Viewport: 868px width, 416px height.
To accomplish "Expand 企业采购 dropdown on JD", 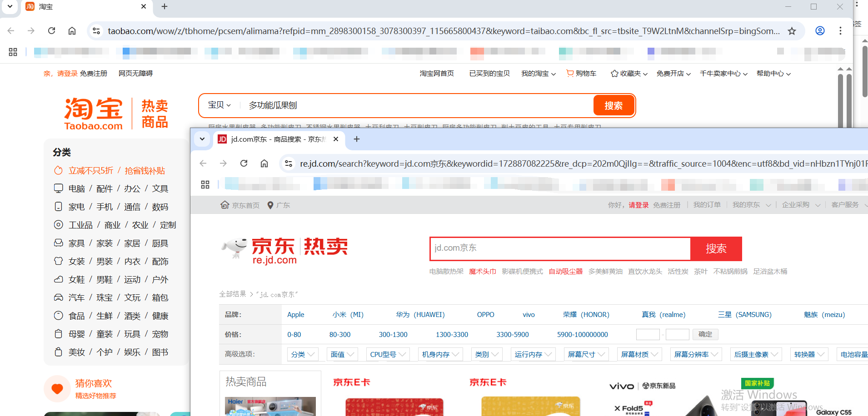I will (801, 205).
